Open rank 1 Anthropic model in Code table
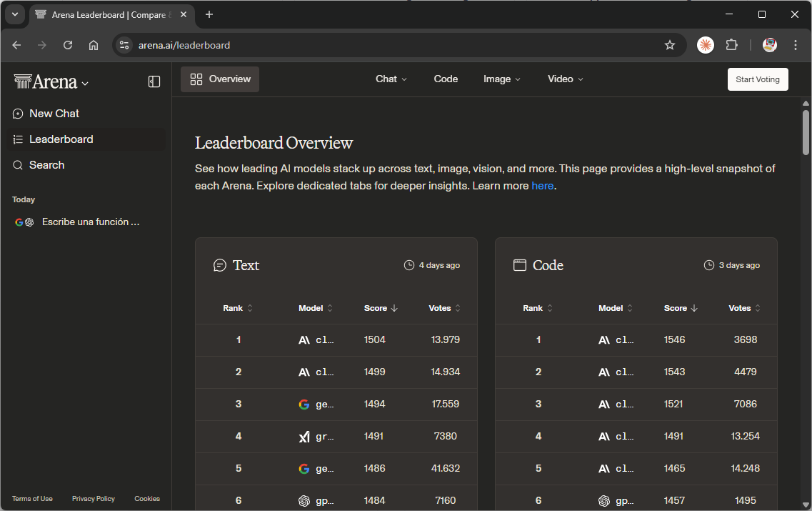This screenshot has height=511, width=812. click(x=616, y=340)
